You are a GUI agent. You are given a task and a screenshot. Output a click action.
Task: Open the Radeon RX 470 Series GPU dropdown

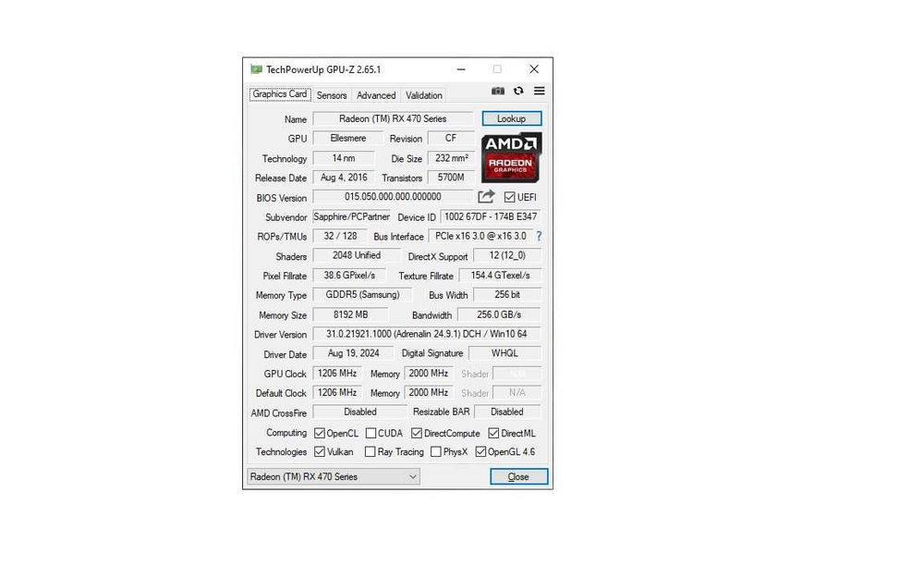(334, 476)
